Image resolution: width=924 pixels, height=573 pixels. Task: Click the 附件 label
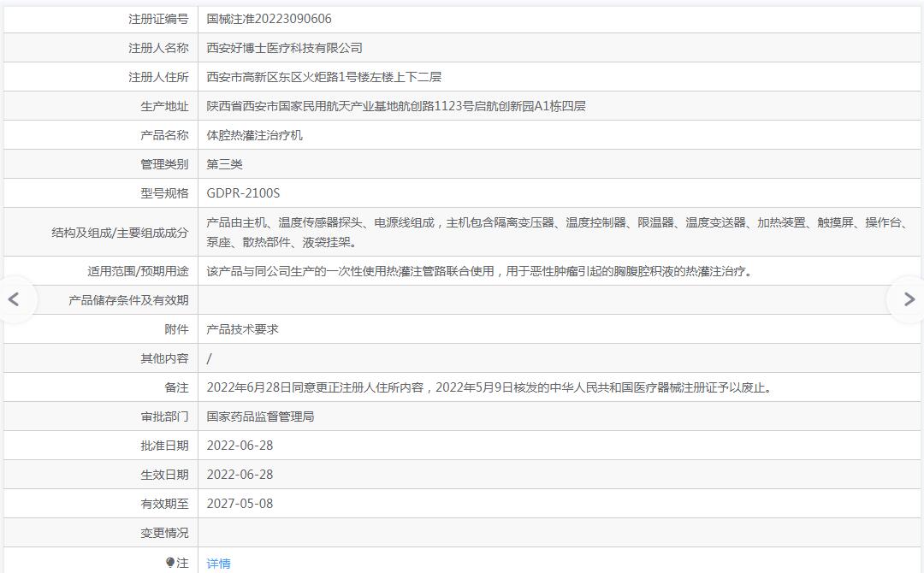click(x=176, y=329)
